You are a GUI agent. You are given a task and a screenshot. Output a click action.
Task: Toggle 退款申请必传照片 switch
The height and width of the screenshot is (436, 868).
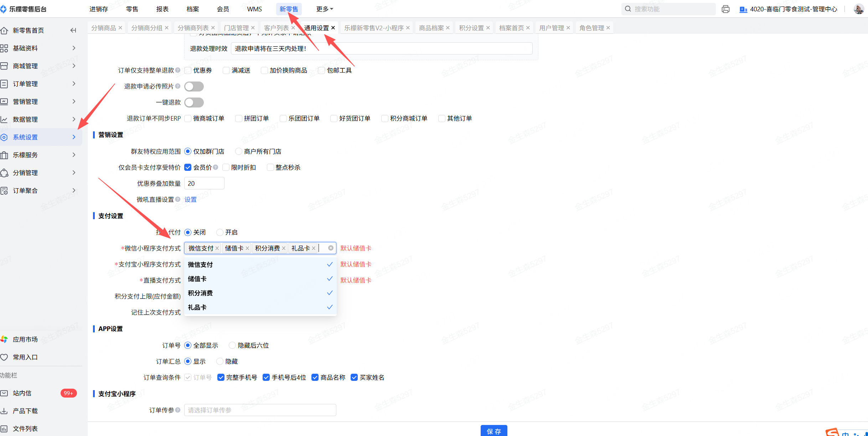pyautogui.click(x=194, y=86)
